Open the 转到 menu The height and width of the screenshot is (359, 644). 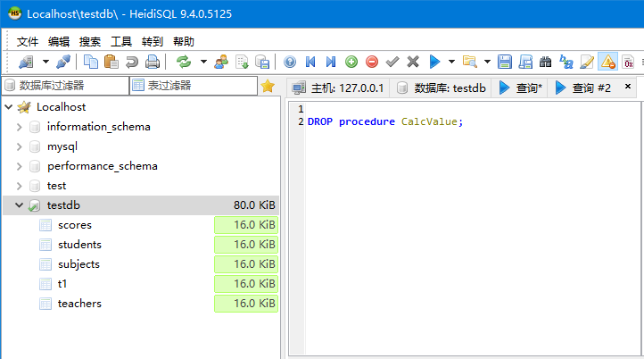[x=153, y=42]
